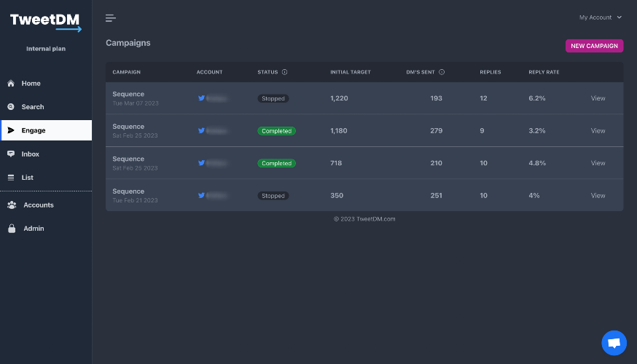Open Accounts menu item

point(46,205)
